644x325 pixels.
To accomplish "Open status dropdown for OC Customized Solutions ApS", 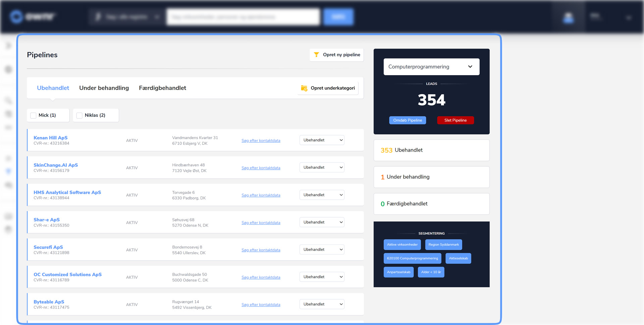I will pos(322,277).
